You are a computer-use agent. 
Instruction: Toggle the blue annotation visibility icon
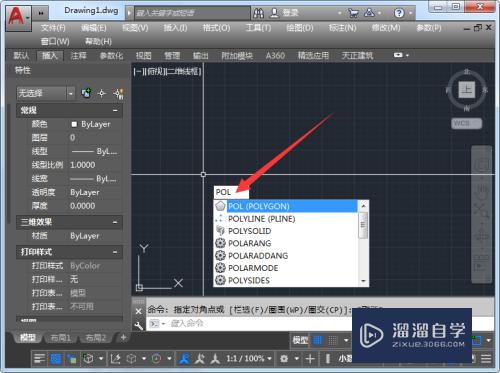184,359
